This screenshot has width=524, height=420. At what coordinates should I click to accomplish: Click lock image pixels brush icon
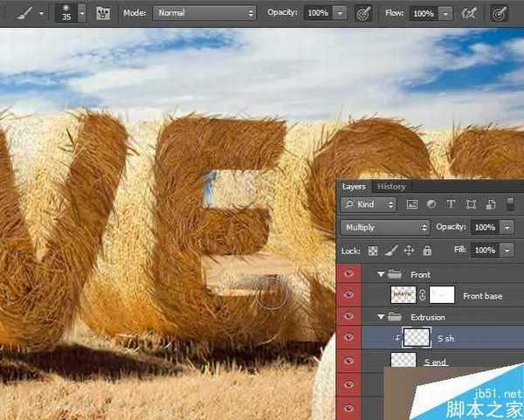pos(391,250)
